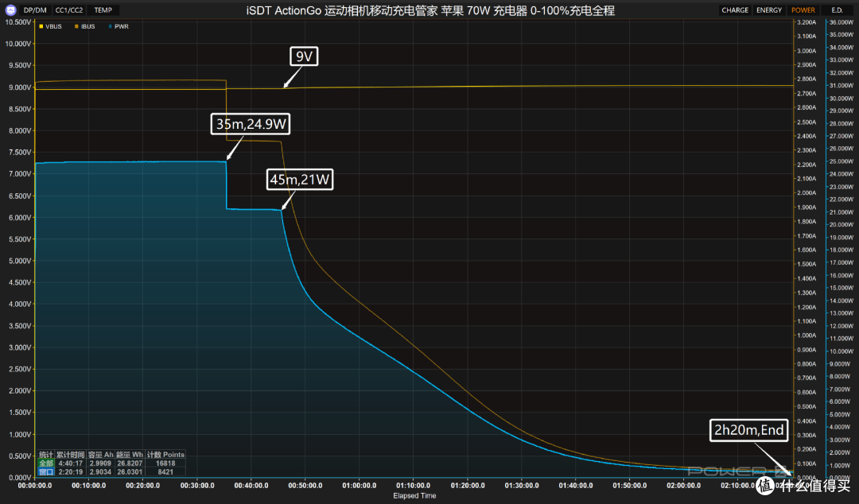Click the capacity value 2.9909
The width and height of the screenshot is (859, 504).
[x=100, y=463]
